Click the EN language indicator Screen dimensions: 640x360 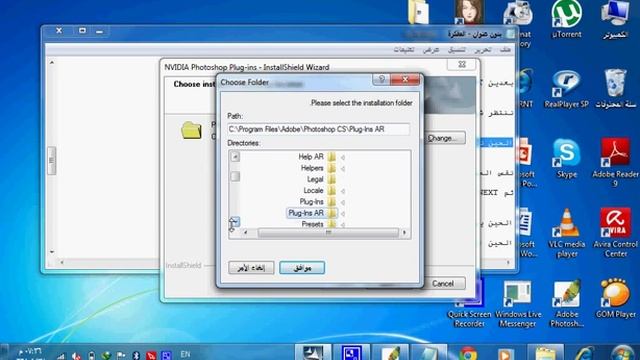[185, 354]
